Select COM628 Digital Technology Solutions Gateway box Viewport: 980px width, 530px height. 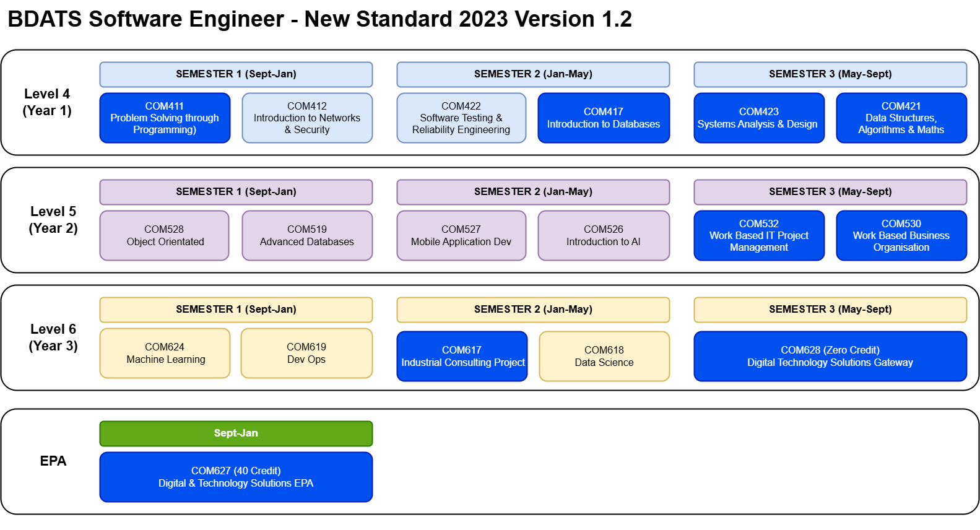[x=830, y=356]
